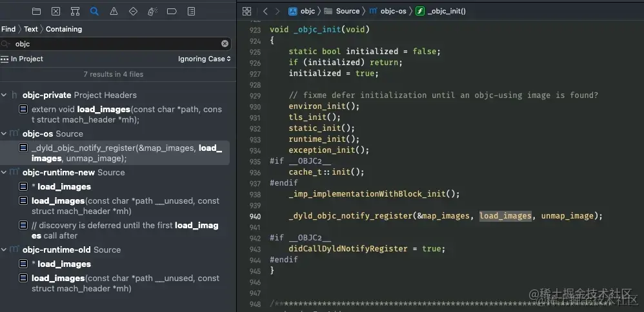This screenshot has width=644, height=312.
Task: Click line number 940 in gutter
Action: (255, 217)
